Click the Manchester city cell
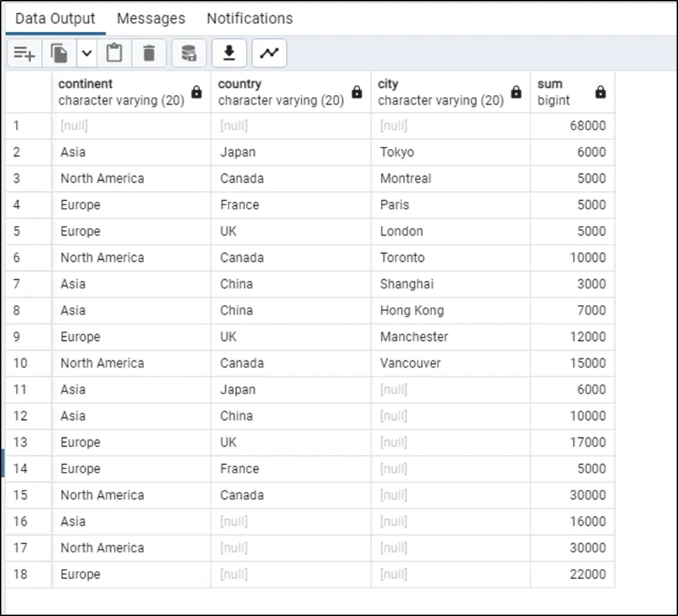Viewport: 678px width, 616px height. coord(414,337)
